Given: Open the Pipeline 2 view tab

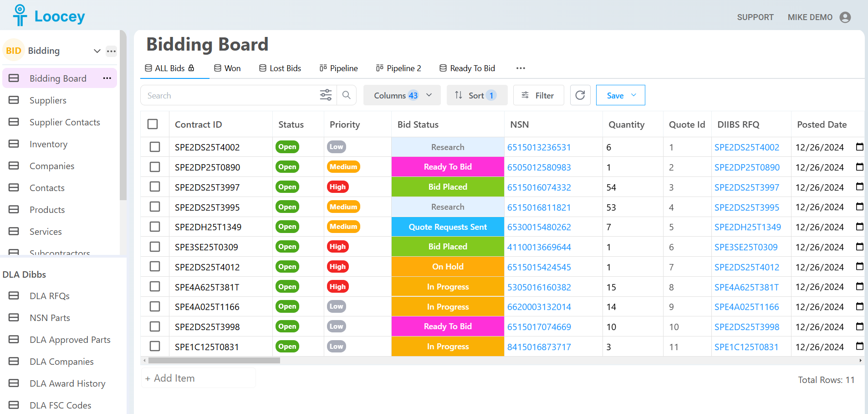Looking at the screenshot, I should 398,68.
